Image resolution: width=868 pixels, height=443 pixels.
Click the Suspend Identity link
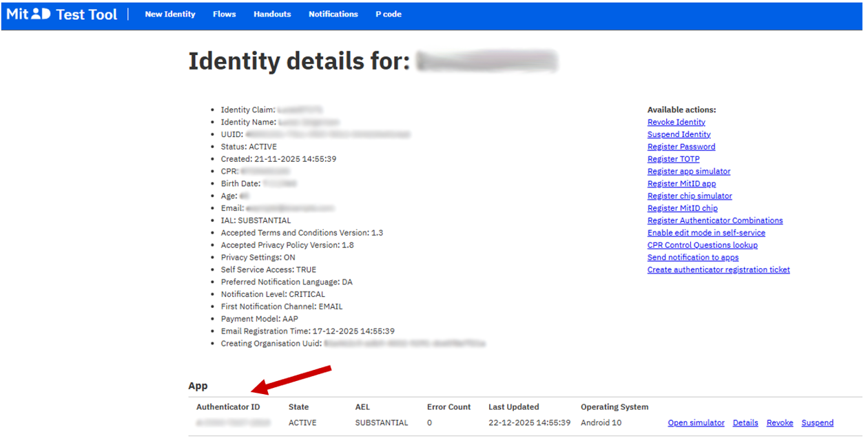[x=679, y=135]
